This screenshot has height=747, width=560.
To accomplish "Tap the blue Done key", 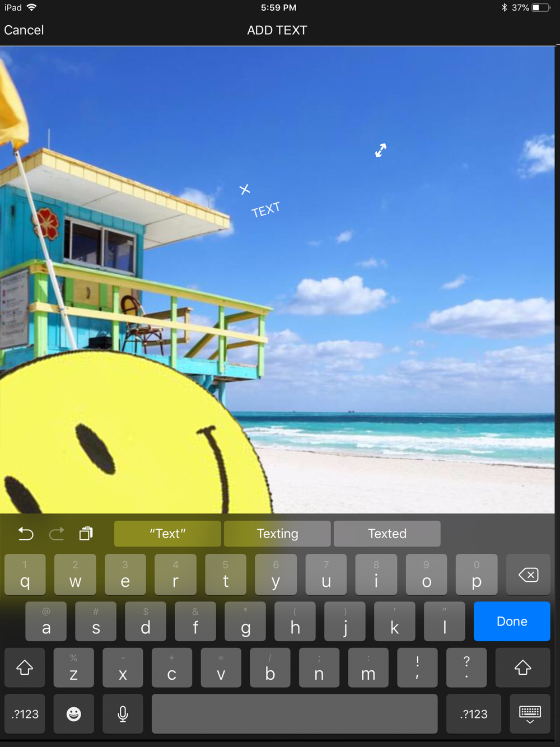I will pos(512,622).
